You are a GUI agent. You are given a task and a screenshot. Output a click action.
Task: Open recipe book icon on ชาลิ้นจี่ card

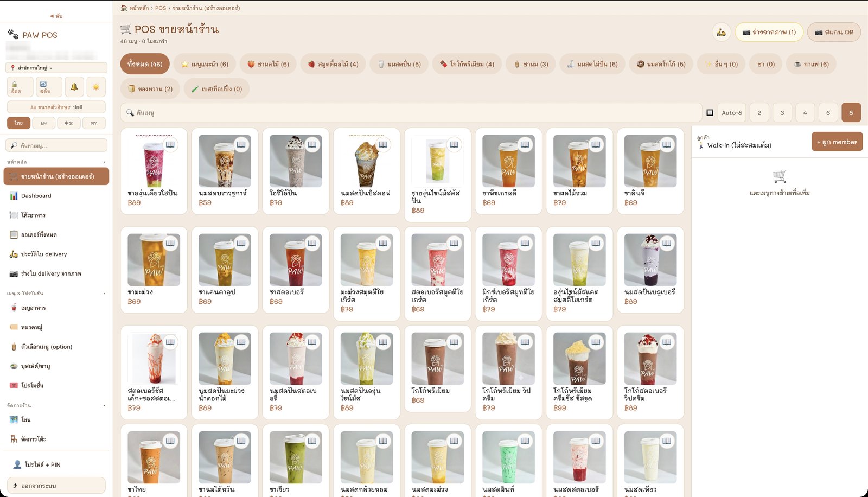pos(667,144)
